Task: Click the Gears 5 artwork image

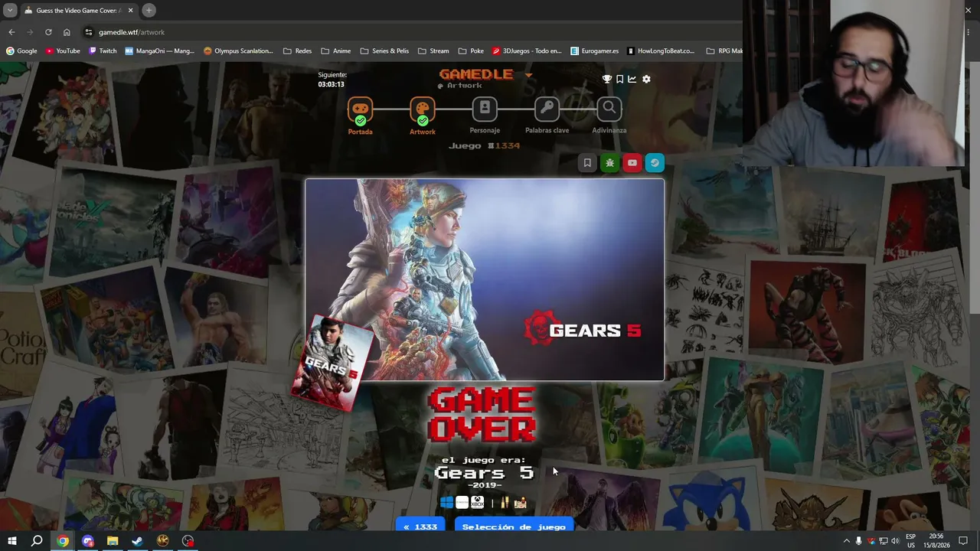Action: (485, 279)
